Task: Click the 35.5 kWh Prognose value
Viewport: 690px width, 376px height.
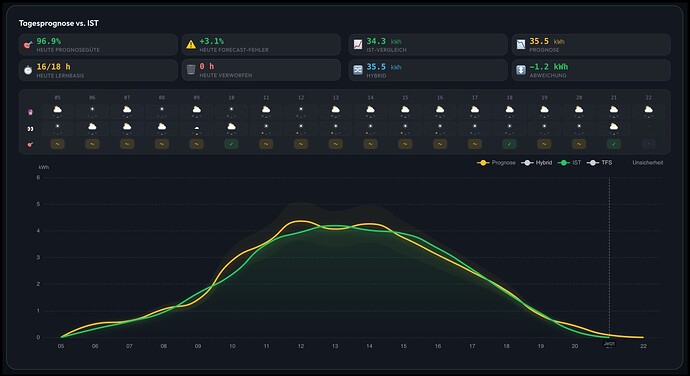Action: coord(547,41)
